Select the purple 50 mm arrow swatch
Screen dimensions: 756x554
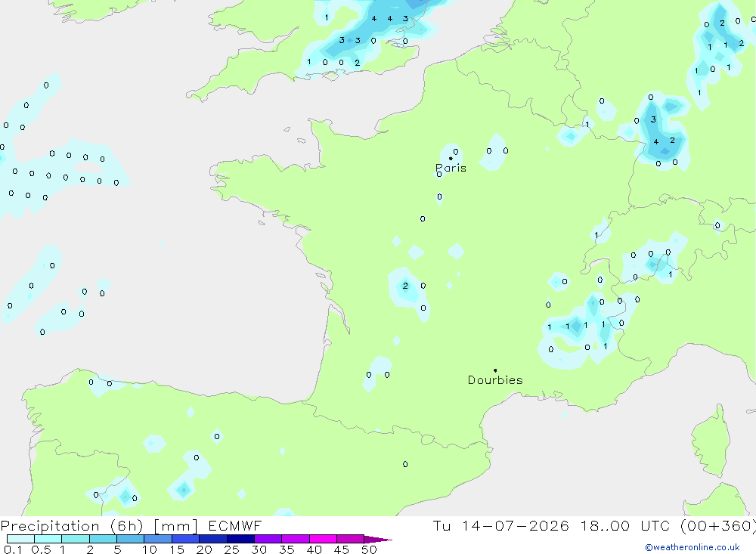pos(378,539)
